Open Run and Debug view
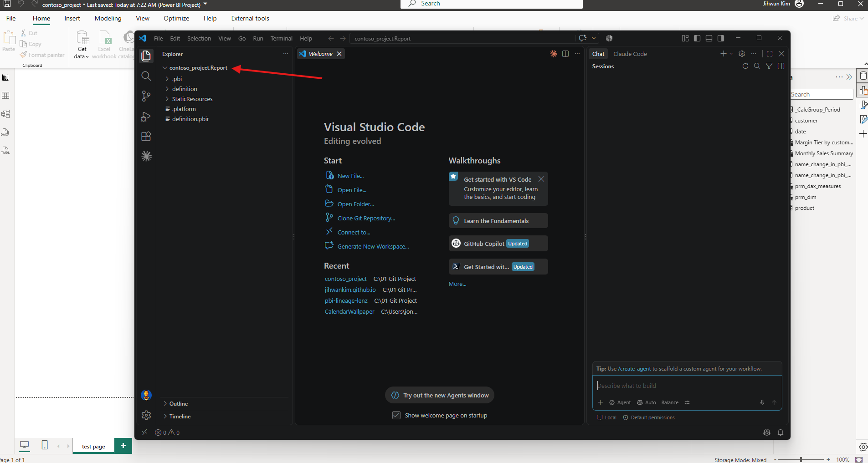Viewport: 868px width, 463px height. (x=146, y=117)
